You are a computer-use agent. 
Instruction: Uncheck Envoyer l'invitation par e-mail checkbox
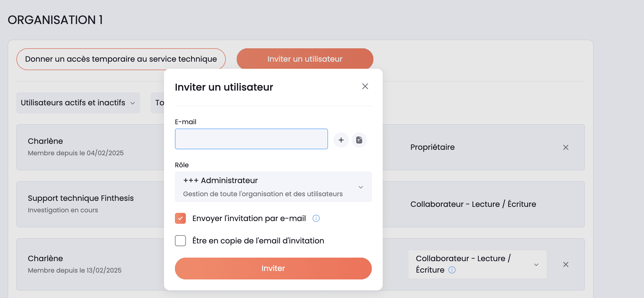[180, 218]
